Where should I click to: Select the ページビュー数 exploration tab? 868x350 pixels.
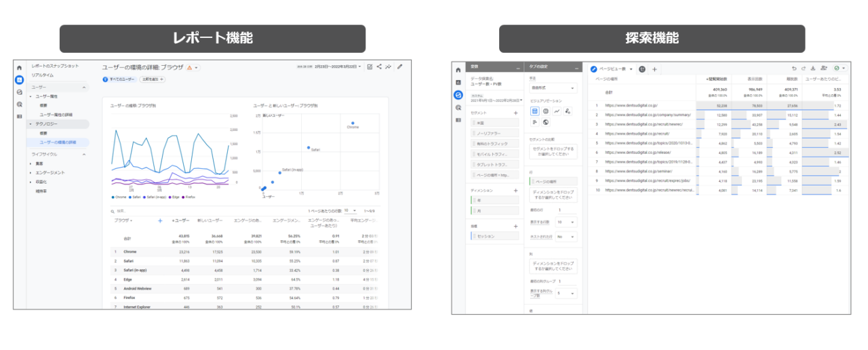tap(612, 69)
